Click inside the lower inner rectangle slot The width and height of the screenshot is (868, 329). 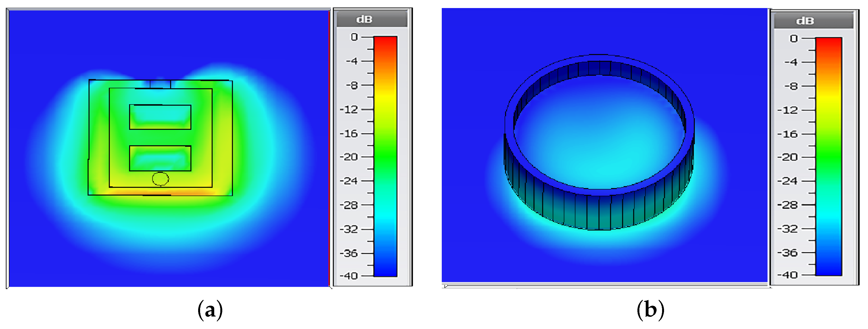coord(160,158)
